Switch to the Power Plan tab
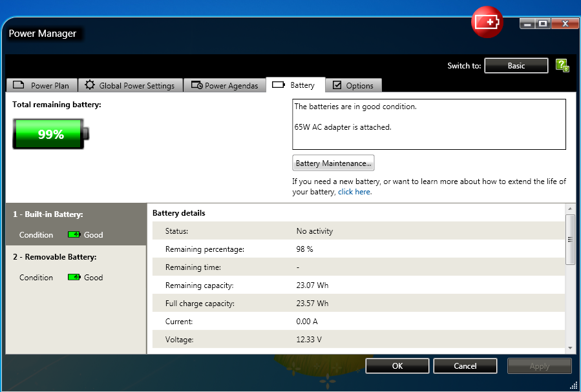Viewport: 581px width, 392px height. point(42,85)
